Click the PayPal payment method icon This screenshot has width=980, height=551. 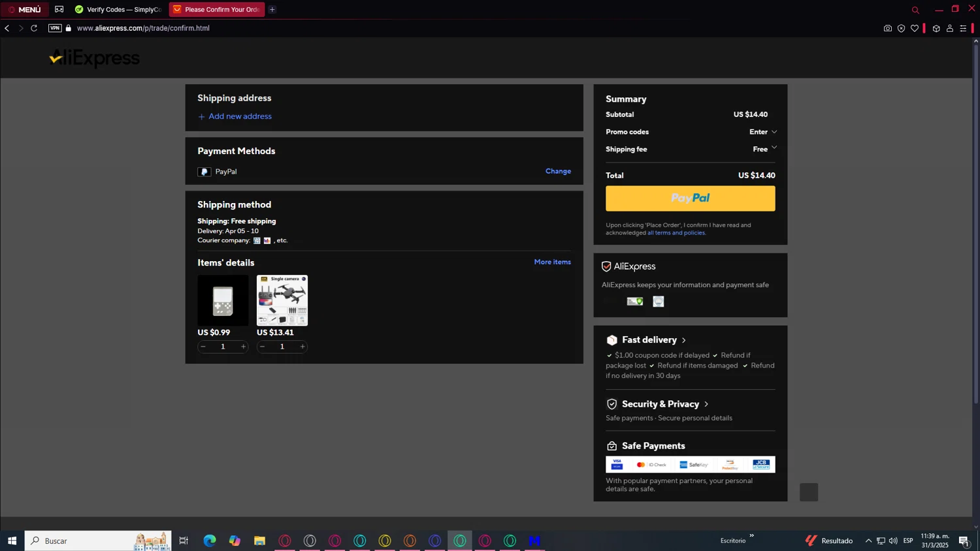click(x=204, y=172)
